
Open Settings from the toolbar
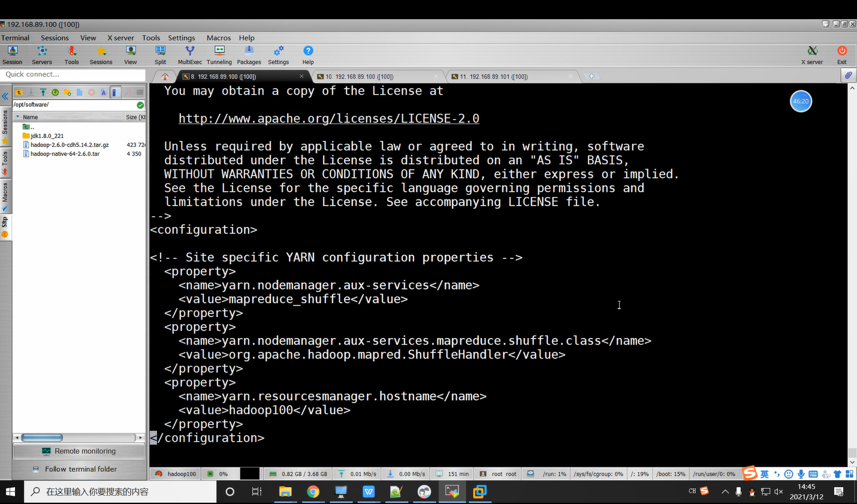pos(278,55)
